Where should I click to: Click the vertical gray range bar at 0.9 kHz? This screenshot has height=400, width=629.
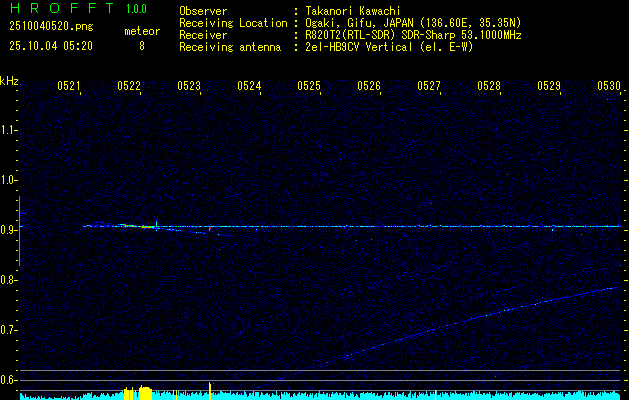click(19, 231)
